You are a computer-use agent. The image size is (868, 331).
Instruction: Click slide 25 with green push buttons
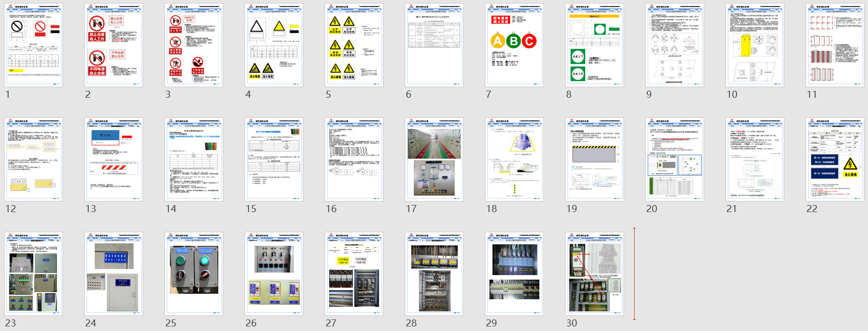coord(194,274)
